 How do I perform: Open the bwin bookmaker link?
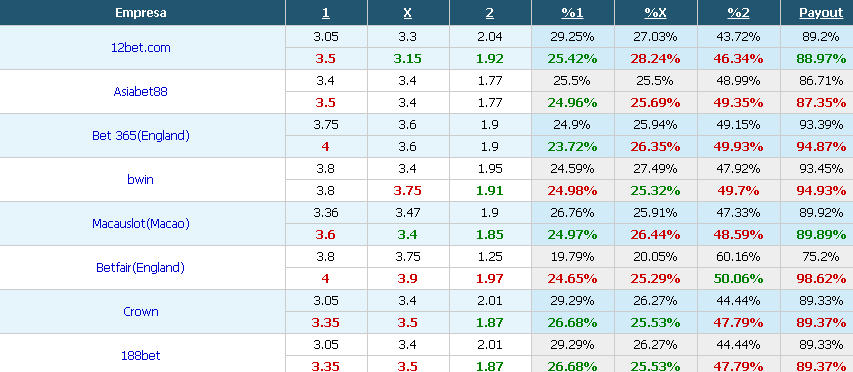[x=140, y=179]
